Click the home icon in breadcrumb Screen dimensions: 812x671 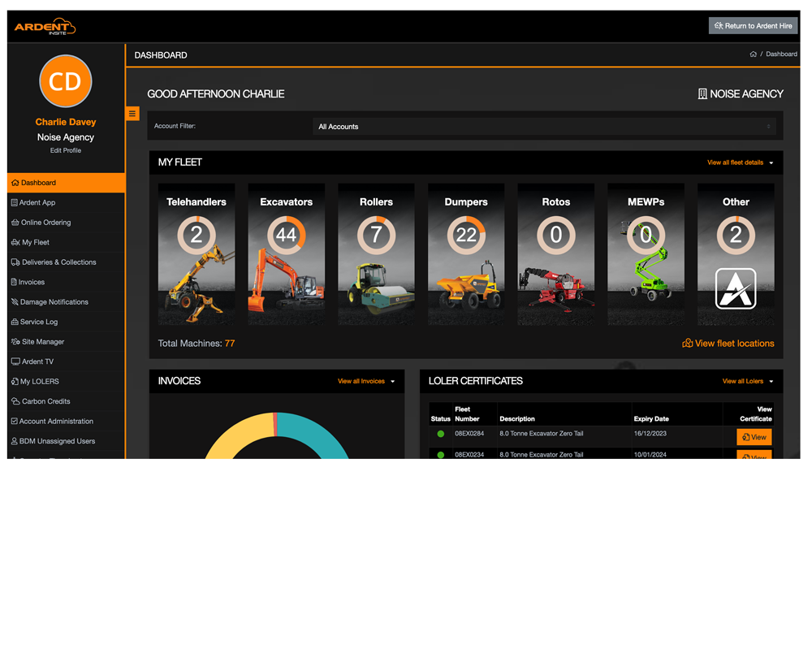[x=753, y=54]
